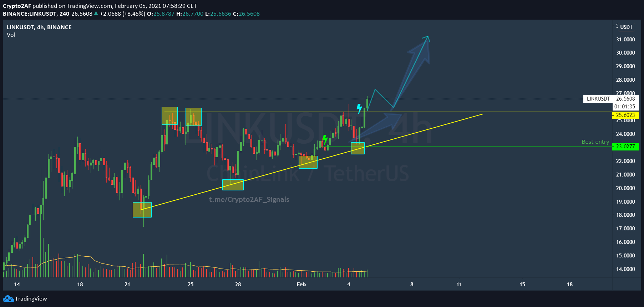Click the 31.0000 price axis label
The width and height of the screenshot is (644, 307).
pyautogui.click(x=625, y=40)
